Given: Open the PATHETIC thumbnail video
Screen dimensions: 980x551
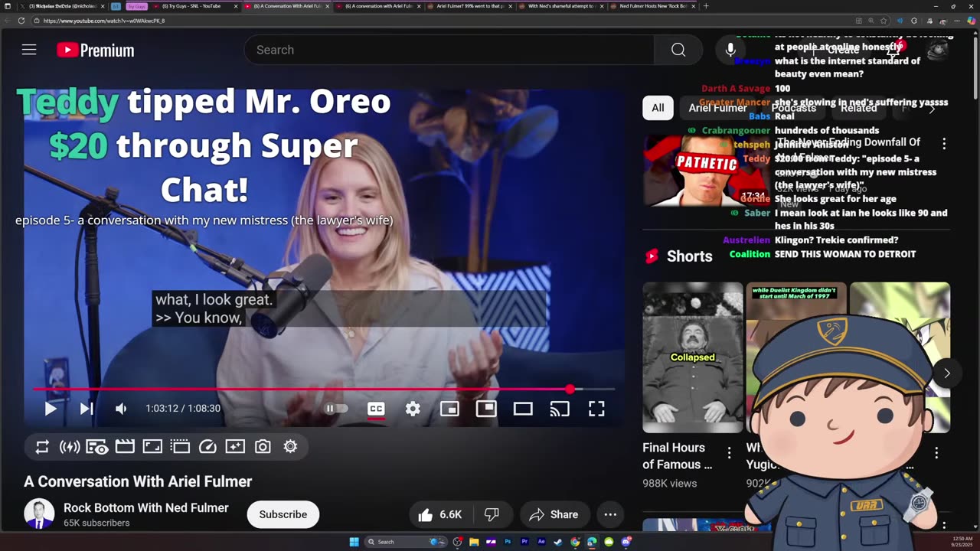Looking at the screenshot, I should click(707, 171).
